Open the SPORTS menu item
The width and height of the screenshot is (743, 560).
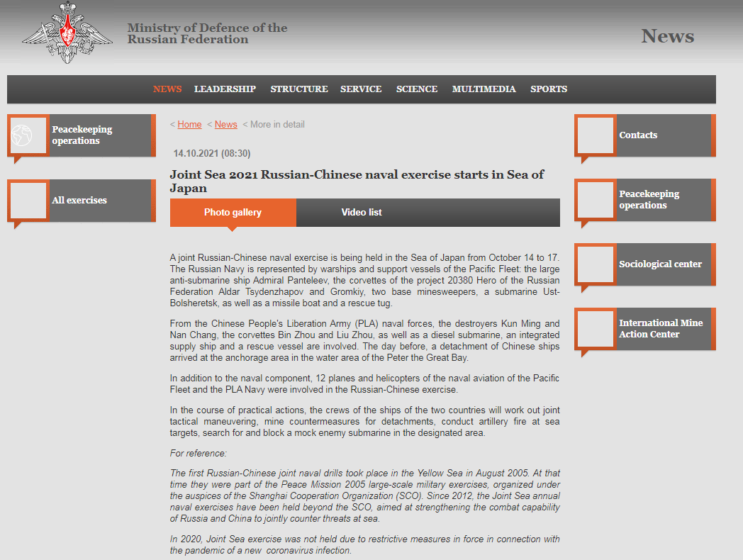click(549, 89)
